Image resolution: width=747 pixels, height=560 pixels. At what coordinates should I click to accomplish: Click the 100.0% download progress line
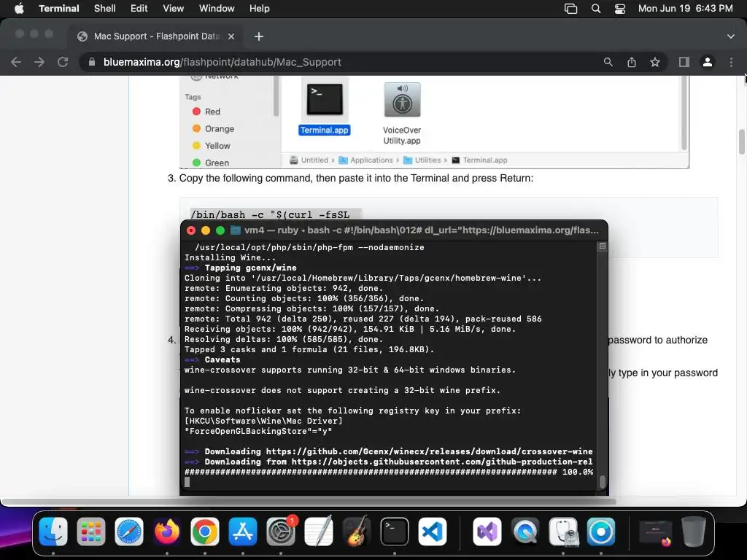(x=389, y=472)
